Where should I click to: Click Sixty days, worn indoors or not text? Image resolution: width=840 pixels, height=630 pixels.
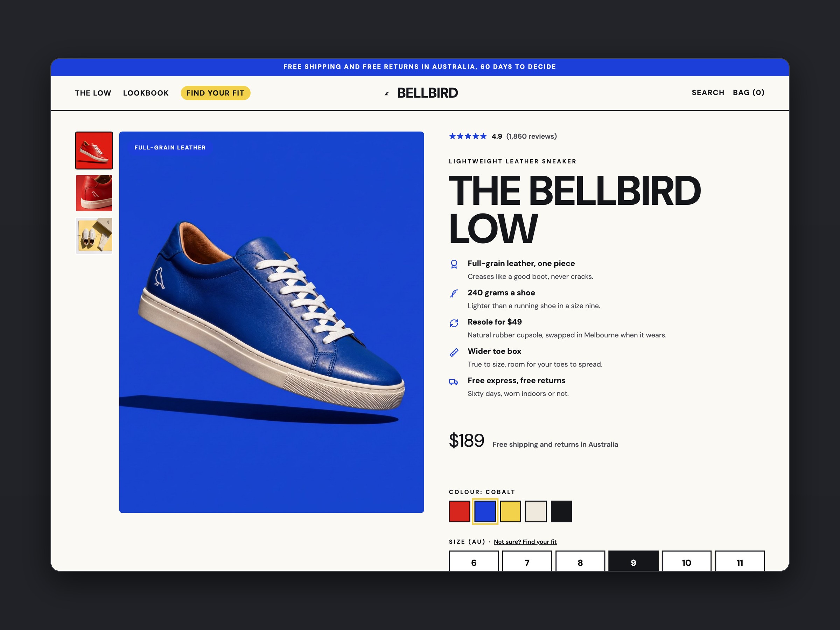coord(518,394)
